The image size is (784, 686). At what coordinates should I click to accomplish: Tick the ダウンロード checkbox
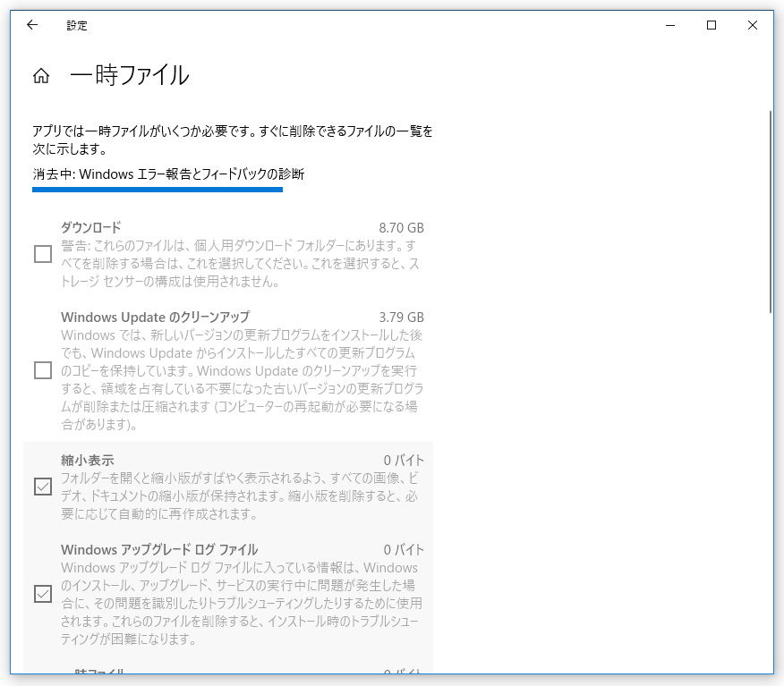(x=43, y=254)
